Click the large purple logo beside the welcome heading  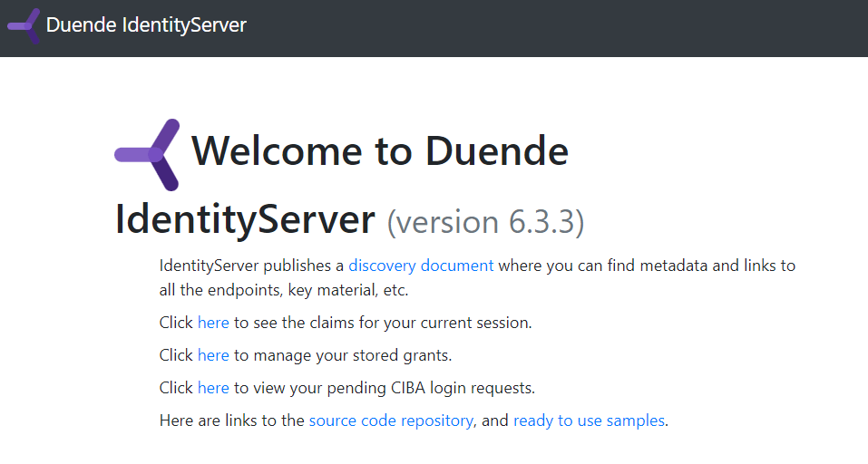[x=147, y=155]
